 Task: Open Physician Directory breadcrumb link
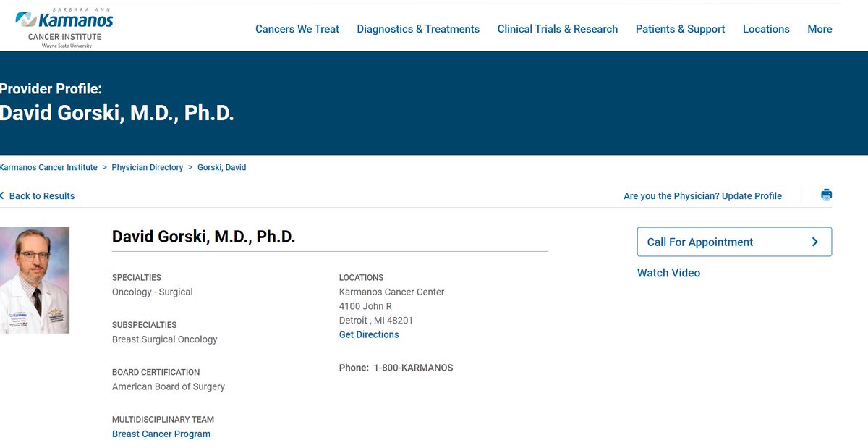click(x=147, y=167)
